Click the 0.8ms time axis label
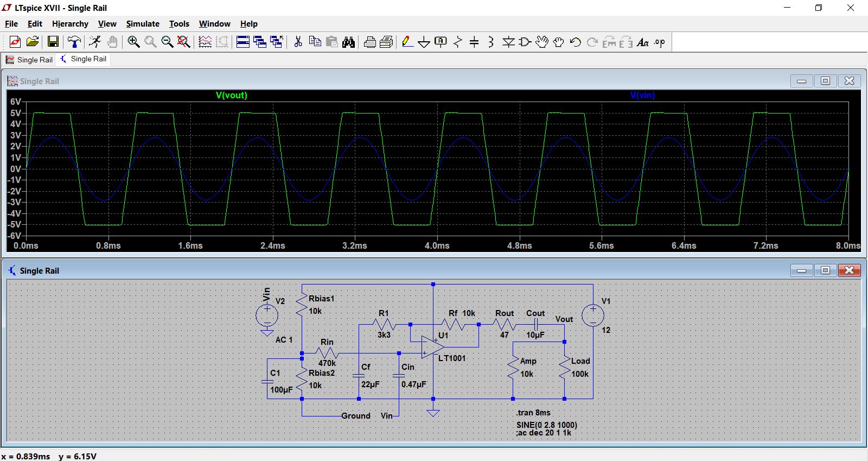This screenshot has height=461, width=868. pos(108,246)
